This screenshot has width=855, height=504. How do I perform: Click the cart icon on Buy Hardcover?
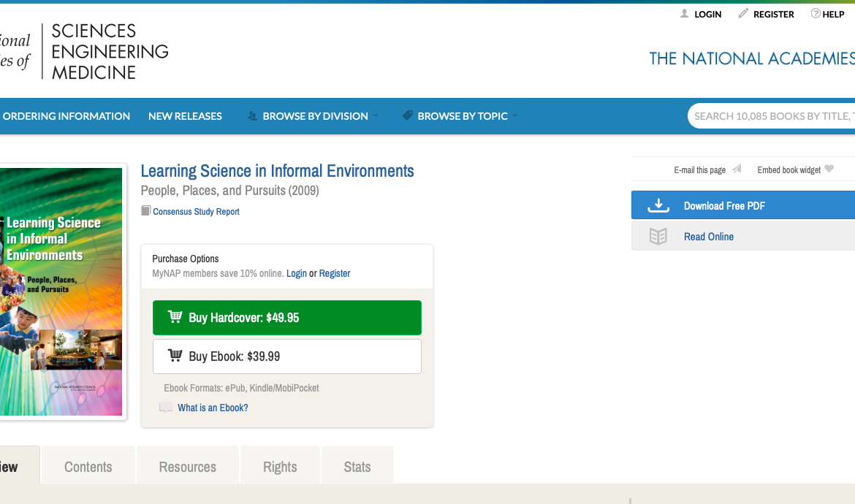pos(175,316)
